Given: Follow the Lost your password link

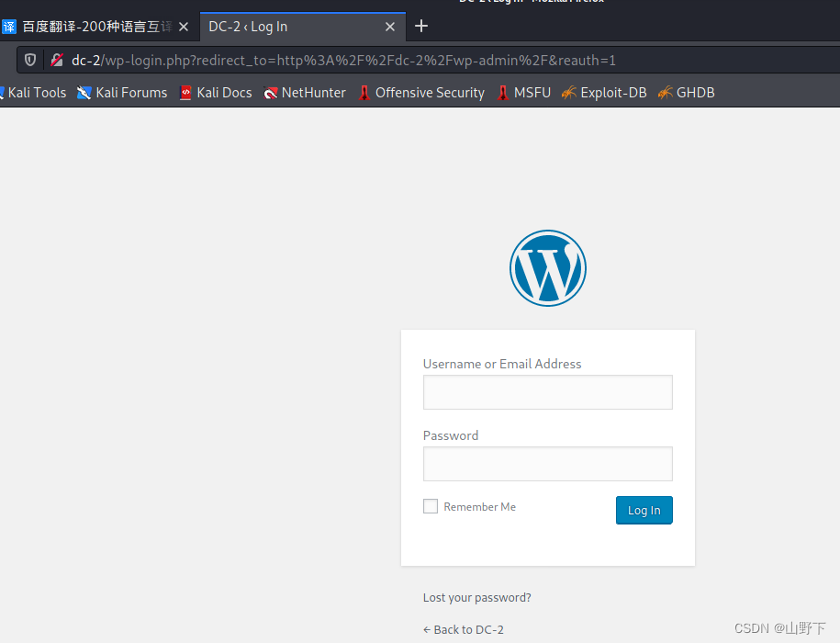Looking at the screenshot, I should coord(476,597).
